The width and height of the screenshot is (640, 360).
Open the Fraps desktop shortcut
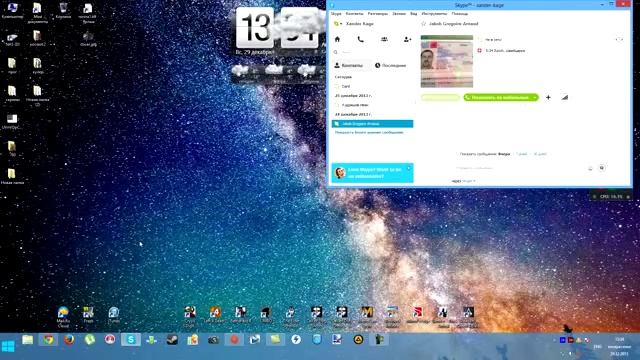click(88, 315)
